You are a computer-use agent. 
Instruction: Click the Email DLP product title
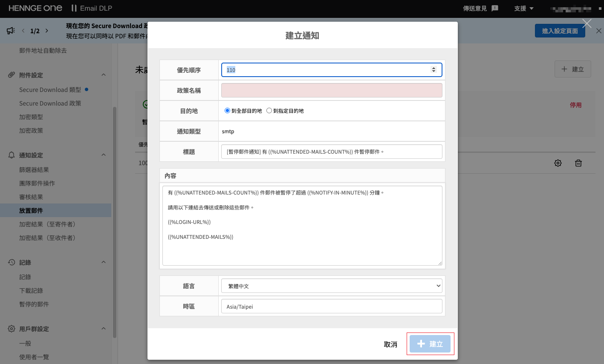96,9
